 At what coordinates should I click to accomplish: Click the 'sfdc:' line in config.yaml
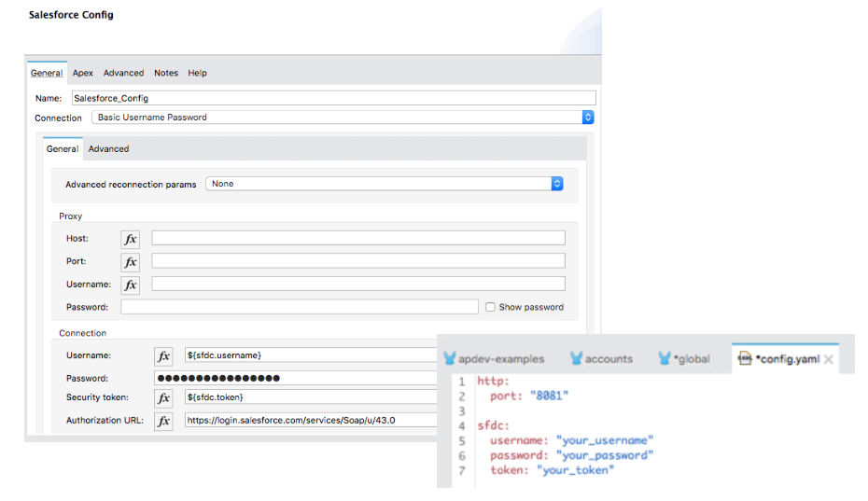coord(493,425)
